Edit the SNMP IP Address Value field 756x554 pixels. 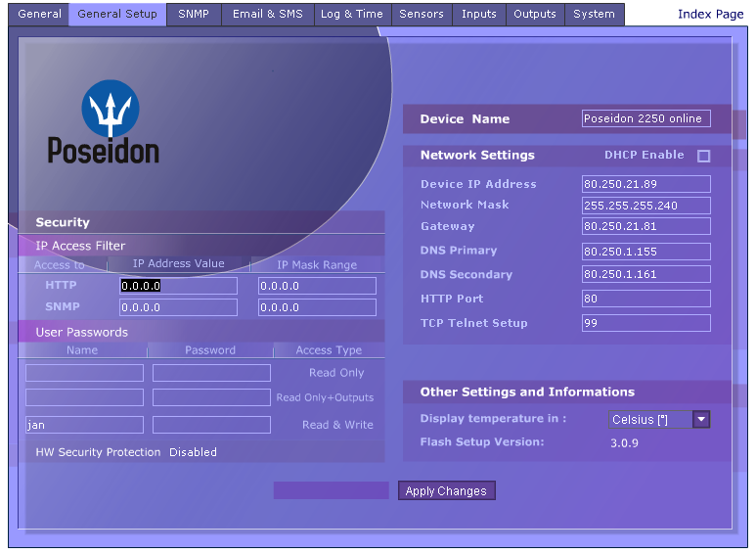(x=178, y=307)
